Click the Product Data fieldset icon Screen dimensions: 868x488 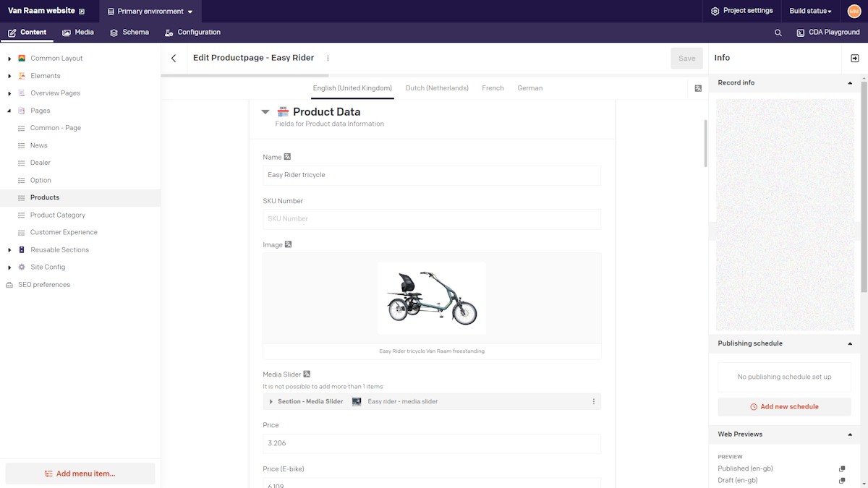click(x=284, y=111)
